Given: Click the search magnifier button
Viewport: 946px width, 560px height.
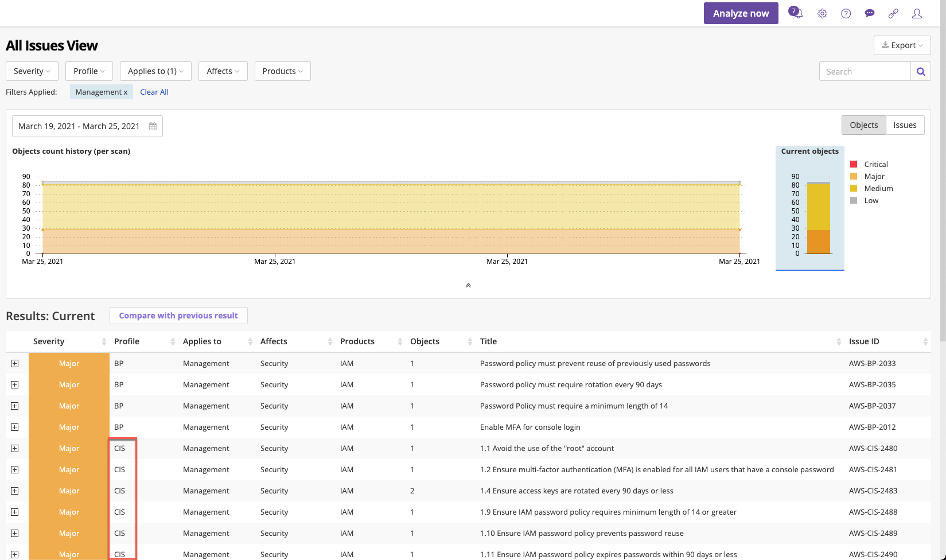Looking at the screenshot, I should (x=921, y=72).
